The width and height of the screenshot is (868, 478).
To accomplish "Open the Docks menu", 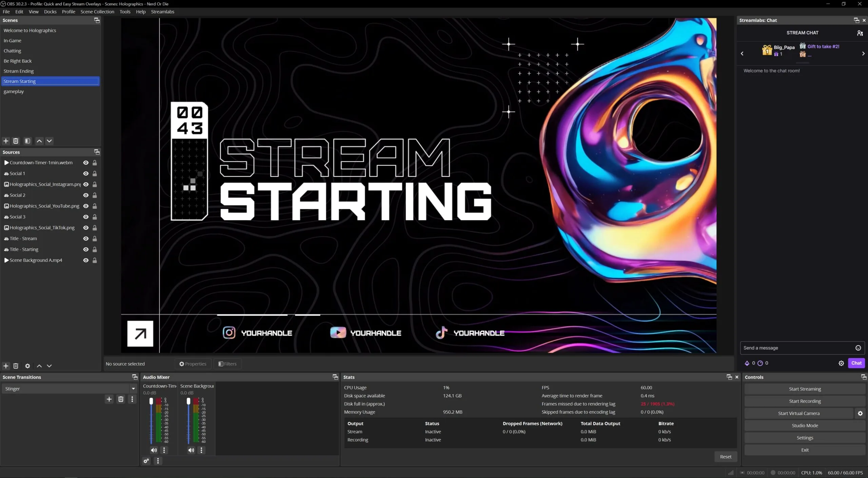I will (x=50, y=12).
